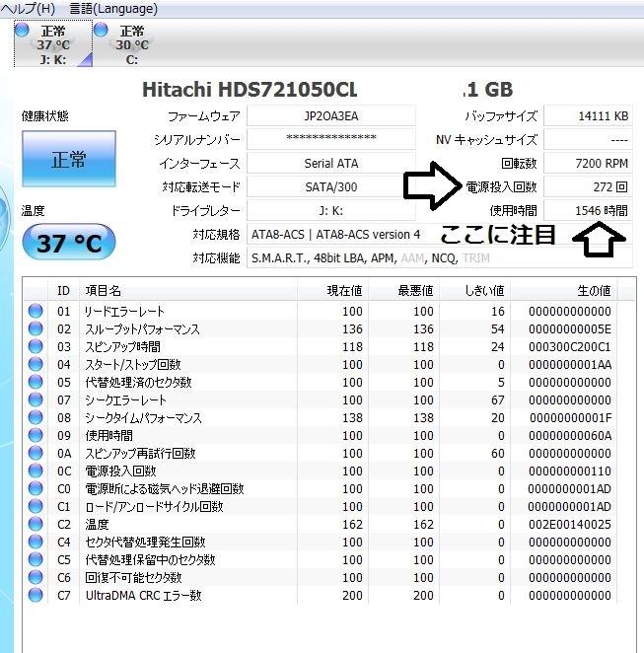644x653 pixels.
Task: Click blue status orb on J: K: drive tab
Action: tap(22, 30)
